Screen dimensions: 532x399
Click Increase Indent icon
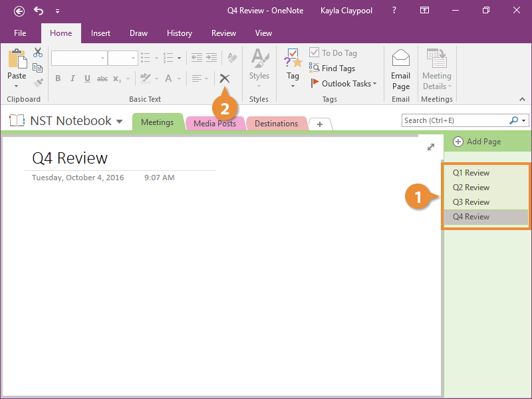211,58
